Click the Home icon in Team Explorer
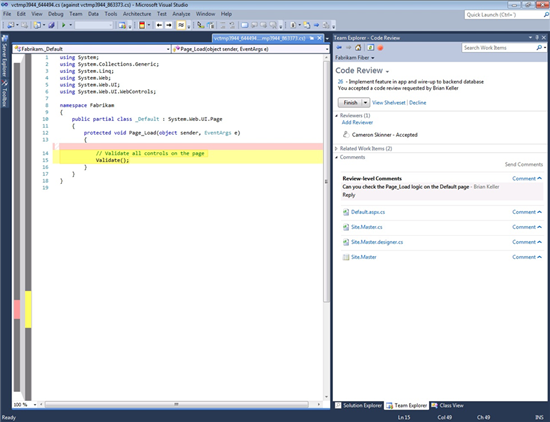The height and width of the screenshot is (422, 550). point(358,48)
